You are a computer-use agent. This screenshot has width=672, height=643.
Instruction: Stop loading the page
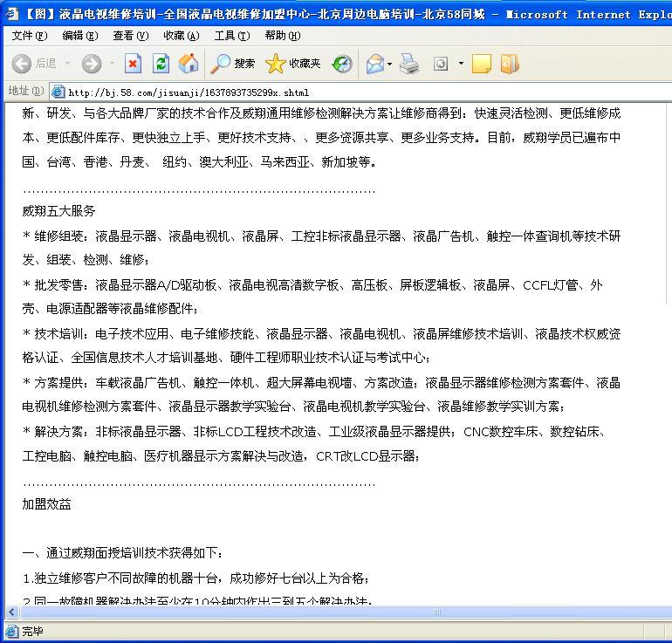pyautogui.click(x=133, y=64)
